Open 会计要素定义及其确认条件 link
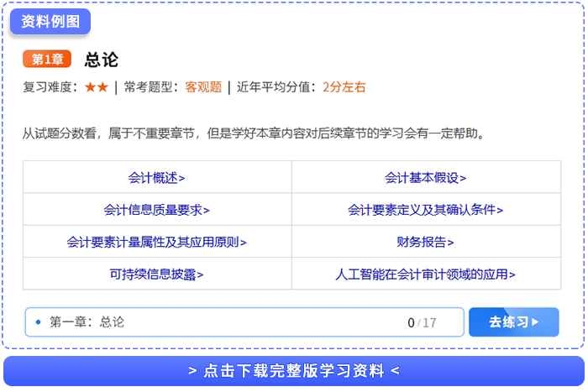Viewport: 588px width, 392px height. click(426, 210)
